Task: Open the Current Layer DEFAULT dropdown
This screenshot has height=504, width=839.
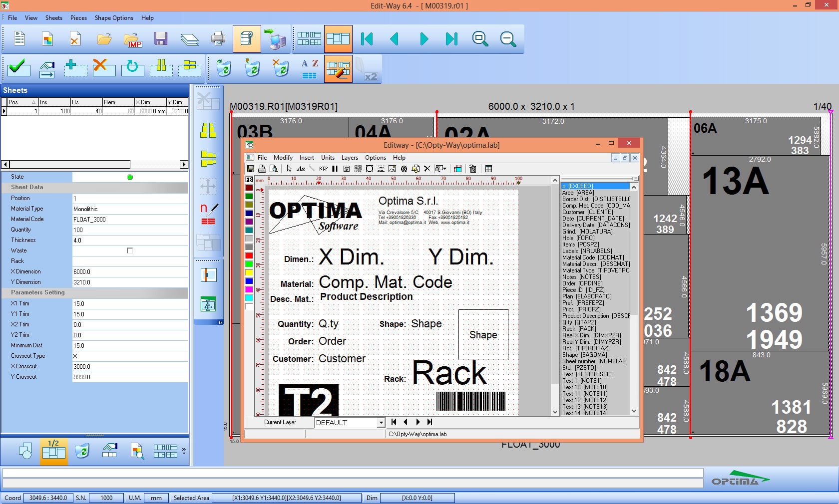Action: pyautogui.click(x=381, y=423)
